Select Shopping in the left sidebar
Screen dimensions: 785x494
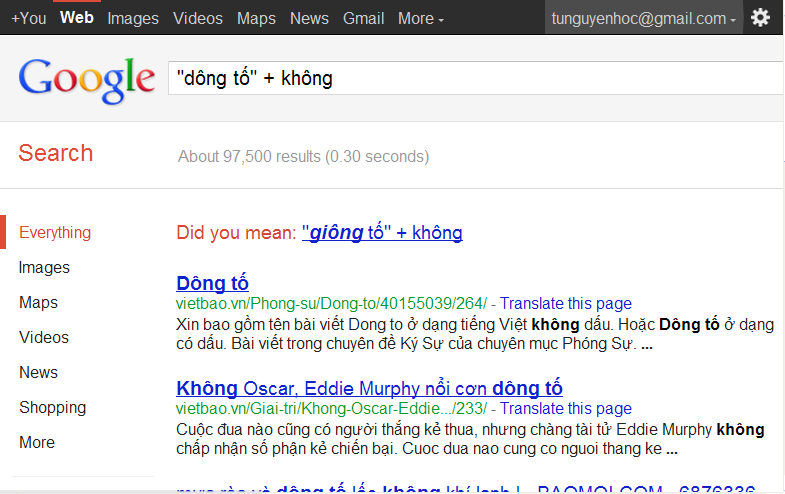coord(52,407)
